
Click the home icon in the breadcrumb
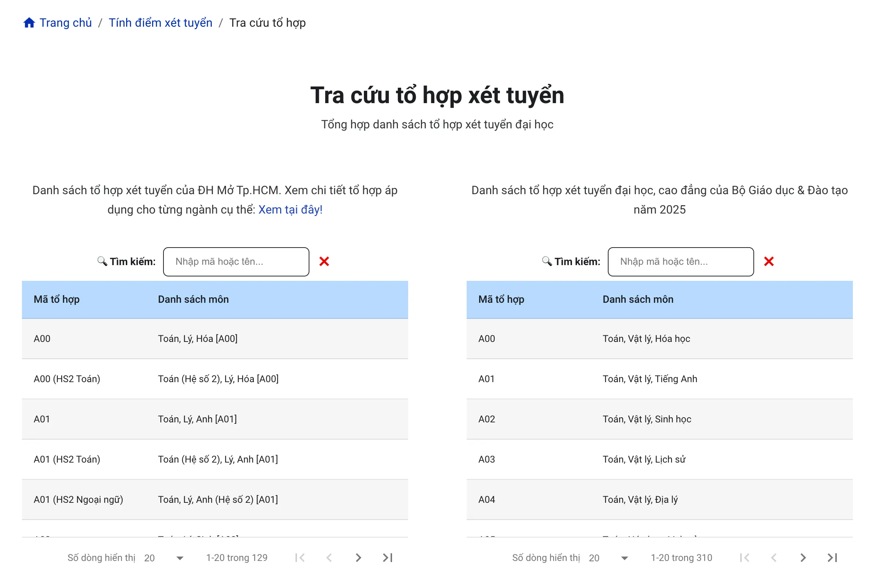29,23
